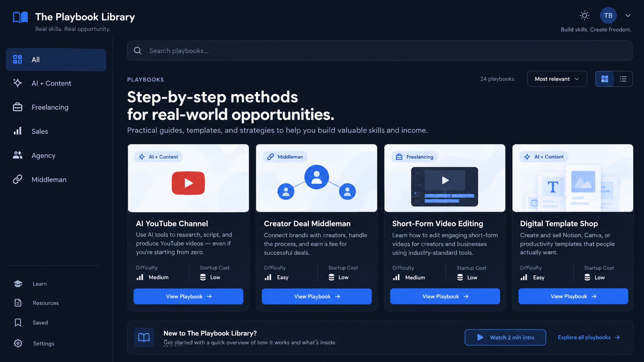Expand the account menu chevron beside TB
Viewport: 644px width, 362px height.
pos(628,16)
